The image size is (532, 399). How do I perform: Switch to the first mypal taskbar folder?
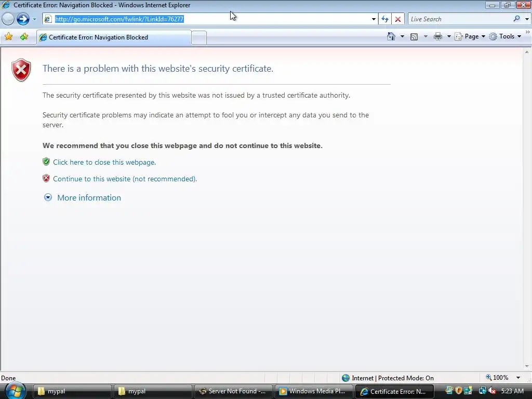[x=73, y=391]
